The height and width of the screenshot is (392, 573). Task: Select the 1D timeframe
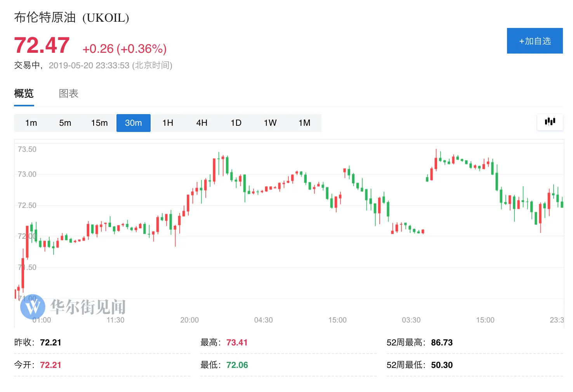[x=236, y=123]
